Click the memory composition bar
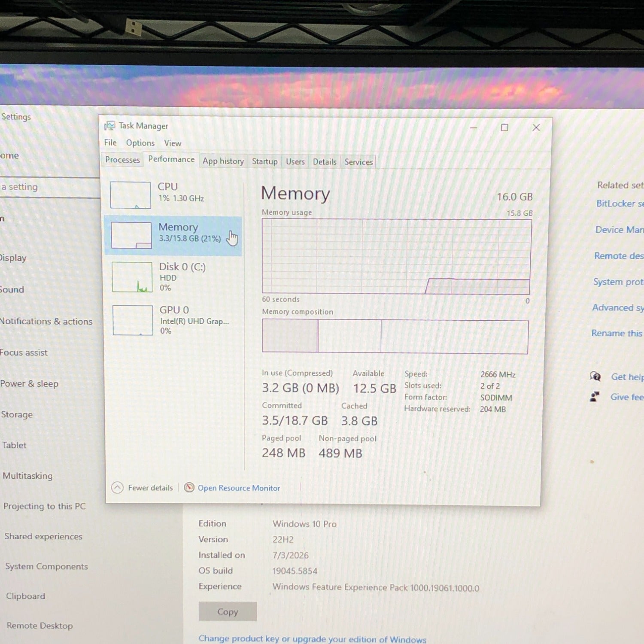Viewport: 644px width, 644px height. pos(395,337)
